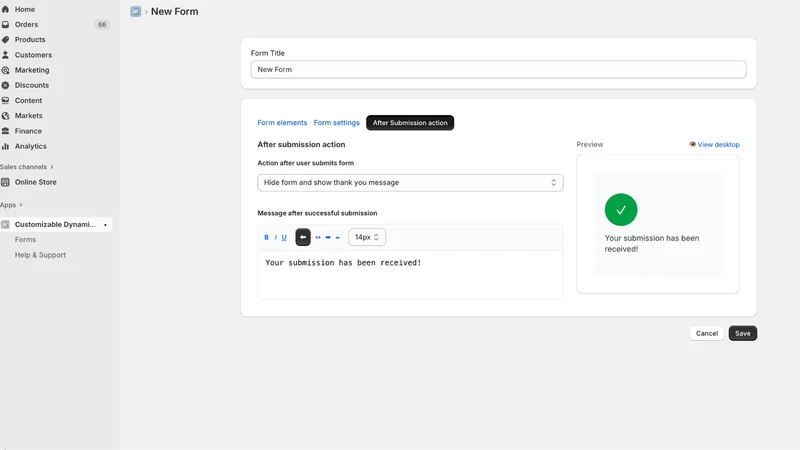Click the Online Store icon
This screenshot has height=450, width=800.
[x=5, y=182]
